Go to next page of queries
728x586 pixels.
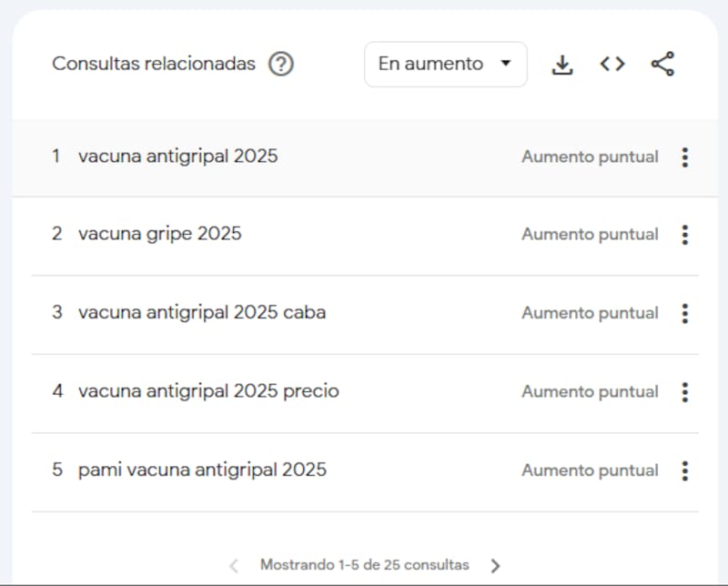[x=495, y=566]
